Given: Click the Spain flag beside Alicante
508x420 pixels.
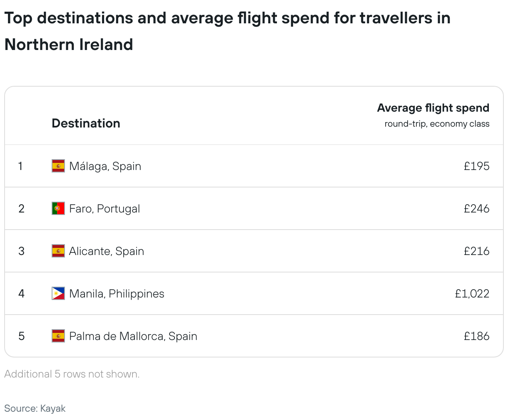Looking at the screenshot, I should tap(58, 251).
